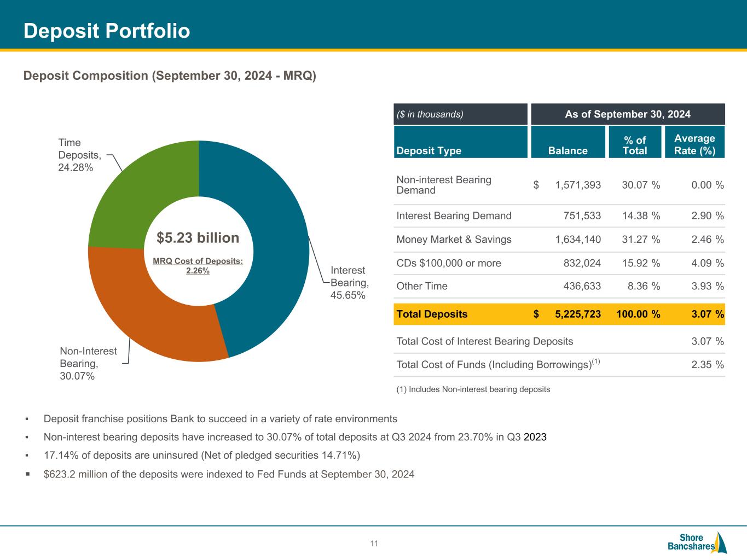
Task: Select the Balance column header
Action: tap(568, 150)
